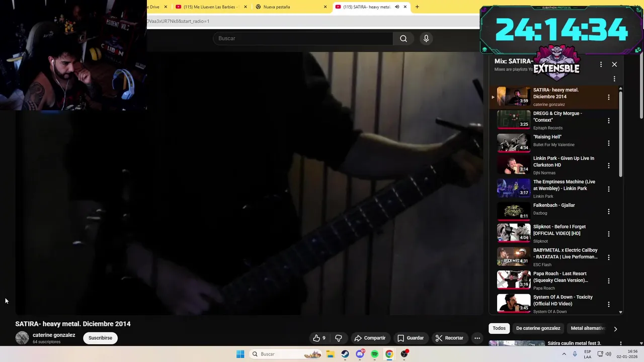This screenshot has width=644, height=362.
Task: Show more filter chips with right arrow
Action: pyautogui.click(x=615, y=329)
